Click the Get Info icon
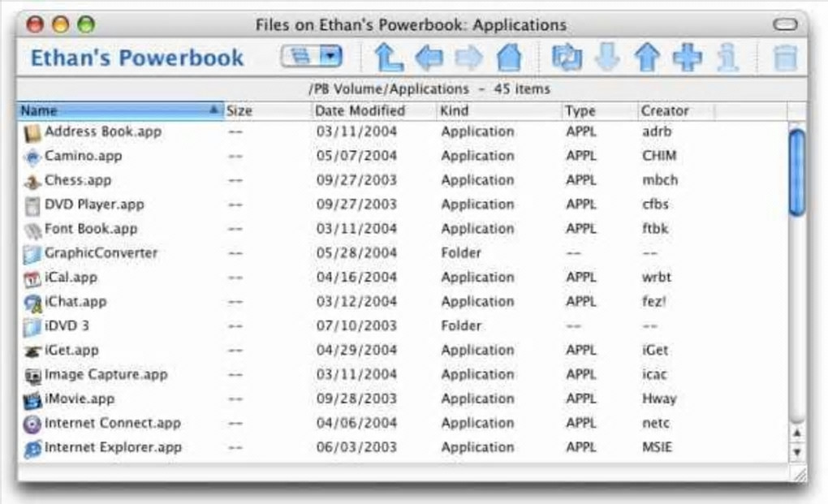The height and width of the screenshot is (504, 828). point(728,58)
